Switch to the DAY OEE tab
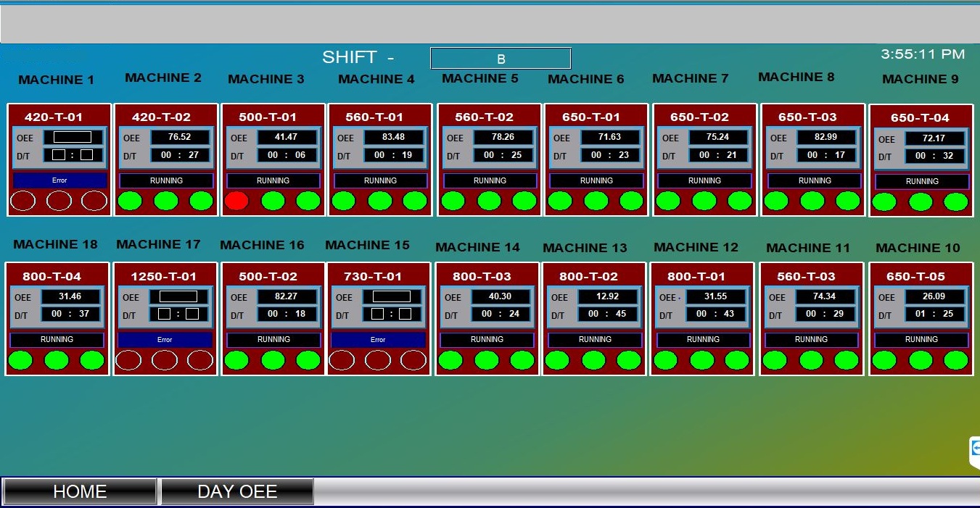980x508 pixels. [236, 491]
